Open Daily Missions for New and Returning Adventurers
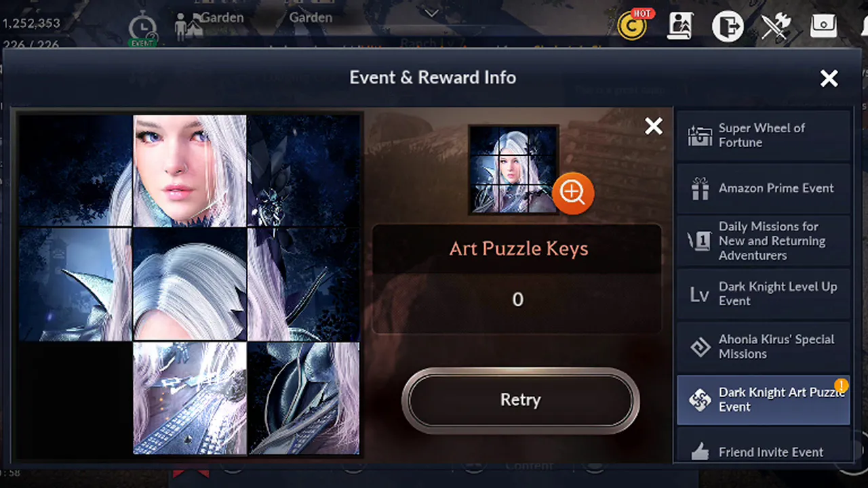The height and width of the screenshot is (488, 868). [x=764, y=241]
